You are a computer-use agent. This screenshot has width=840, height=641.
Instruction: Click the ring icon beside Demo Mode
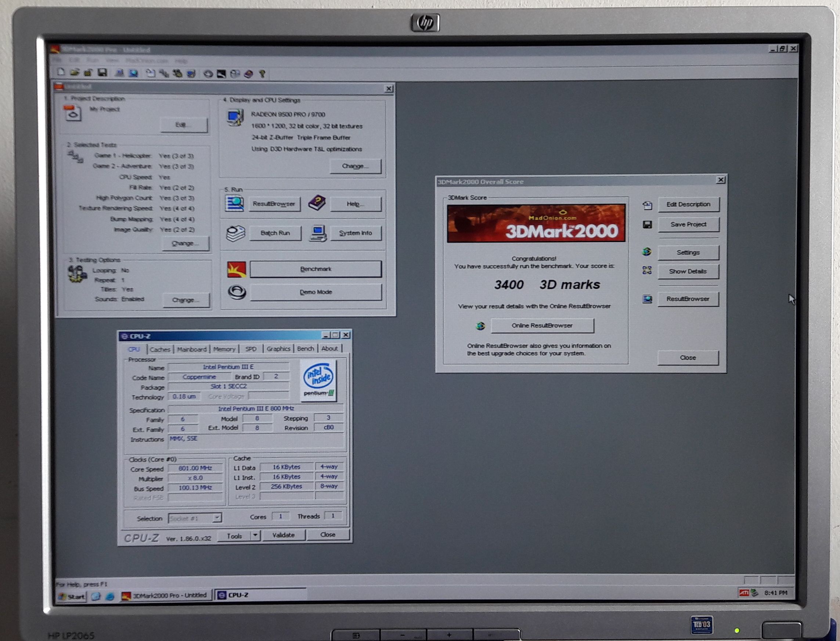(x=237, y=292)
